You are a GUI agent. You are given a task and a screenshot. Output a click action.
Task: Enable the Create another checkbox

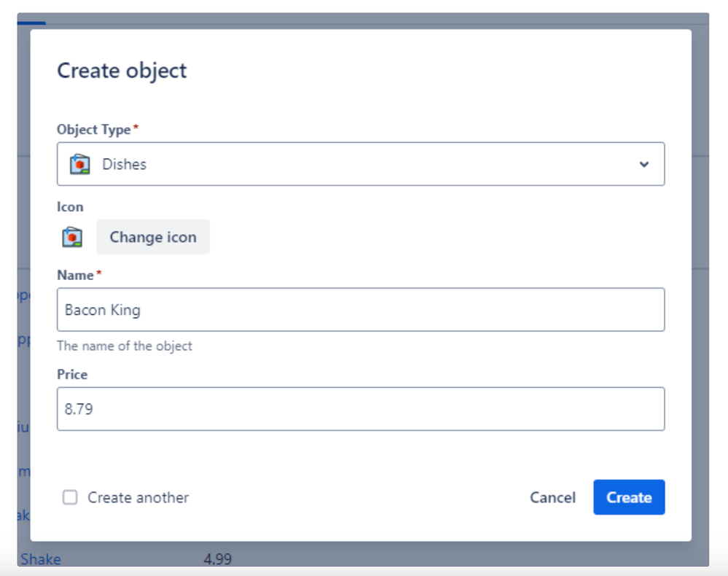(70, 497)
